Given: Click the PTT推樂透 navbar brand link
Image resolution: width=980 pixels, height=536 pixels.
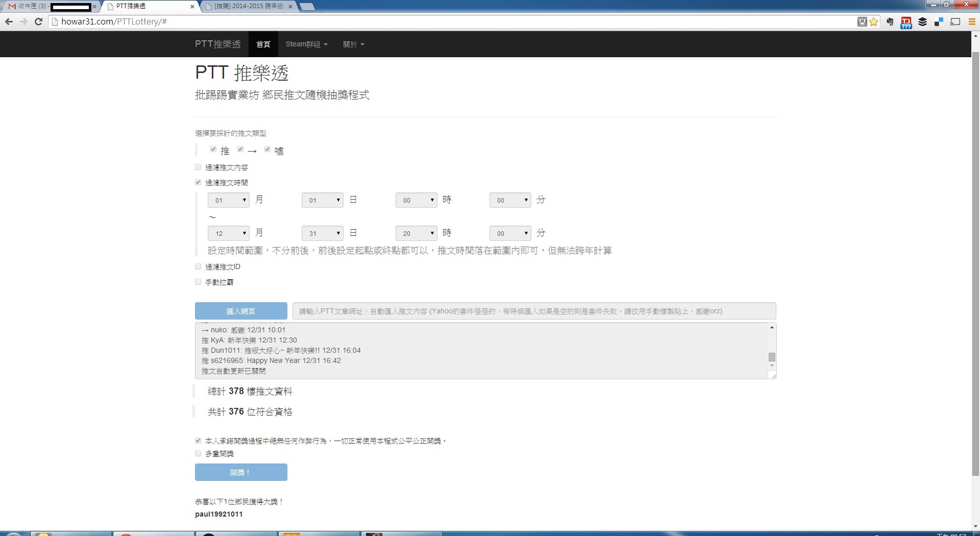Looking at the screenshot, I should click(217, 44).
